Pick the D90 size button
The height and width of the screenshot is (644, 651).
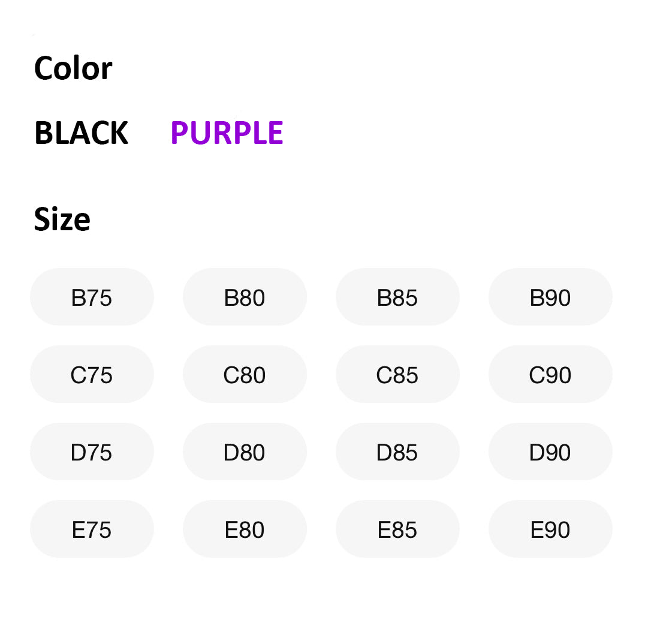550,452
